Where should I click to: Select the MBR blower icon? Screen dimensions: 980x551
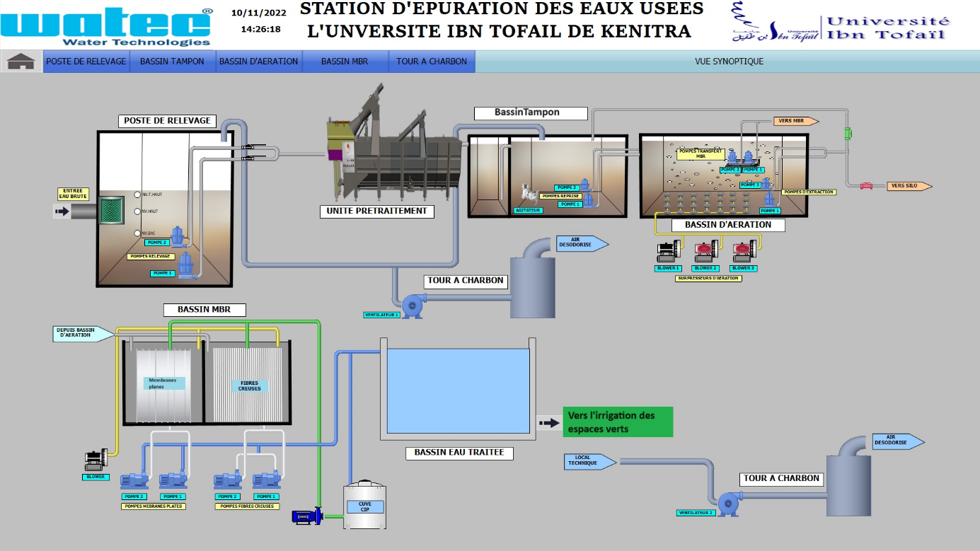click(x=95, y=459)
